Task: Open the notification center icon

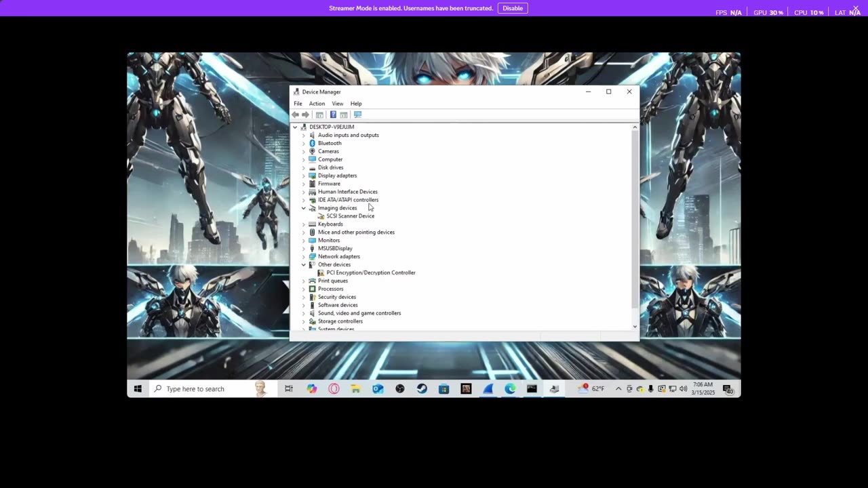Action: (727, 389)
